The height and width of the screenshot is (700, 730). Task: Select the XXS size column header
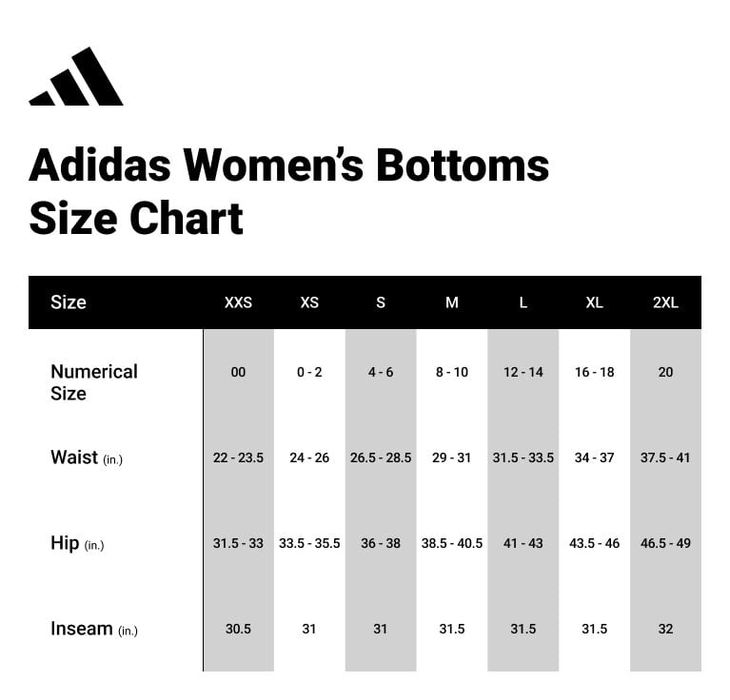[x=238, y=302]
